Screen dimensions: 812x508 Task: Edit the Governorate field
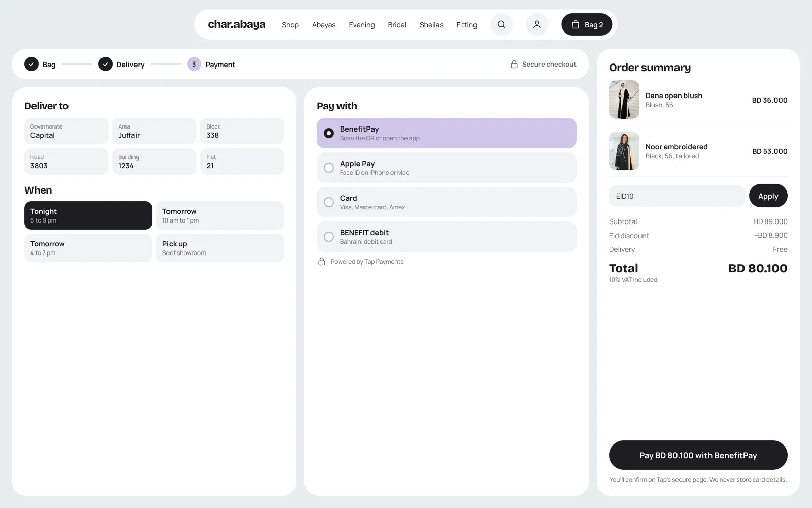pos(66,131)
